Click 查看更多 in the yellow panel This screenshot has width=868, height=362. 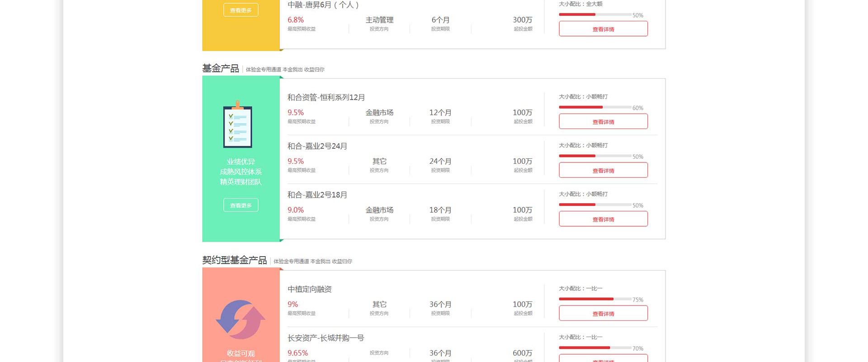[x=241, y=10]
